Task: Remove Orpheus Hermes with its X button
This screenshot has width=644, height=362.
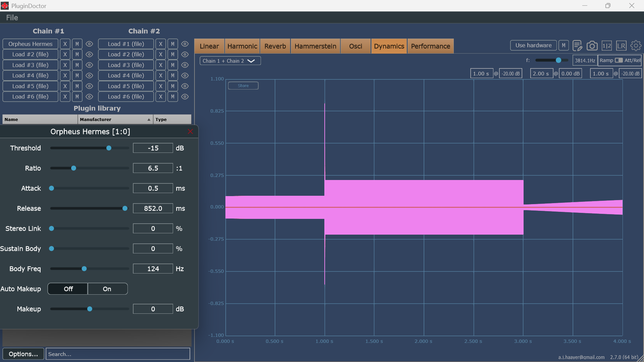Action: click(x=65, y=44)
